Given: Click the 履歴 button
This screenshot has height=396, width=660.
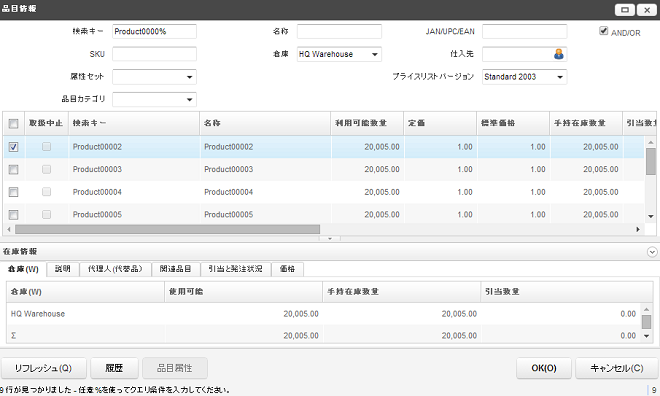Looking at the screenshot, I should click(114, 368).
